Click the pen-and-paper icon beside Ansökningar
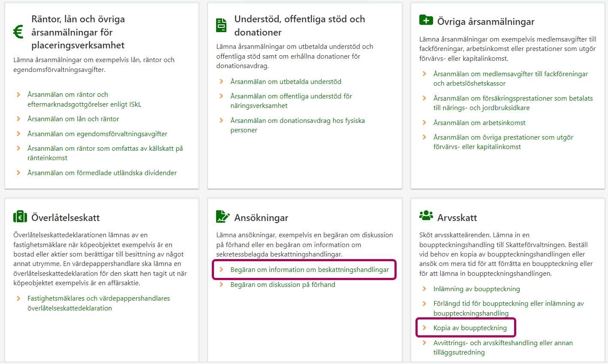 [x=223, y=217]
